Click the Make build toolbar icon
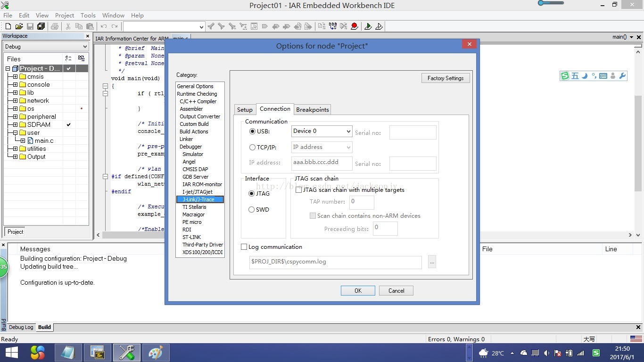Image resolution: width=644 pixels, height=362 pixels. [x=333, y=26]
